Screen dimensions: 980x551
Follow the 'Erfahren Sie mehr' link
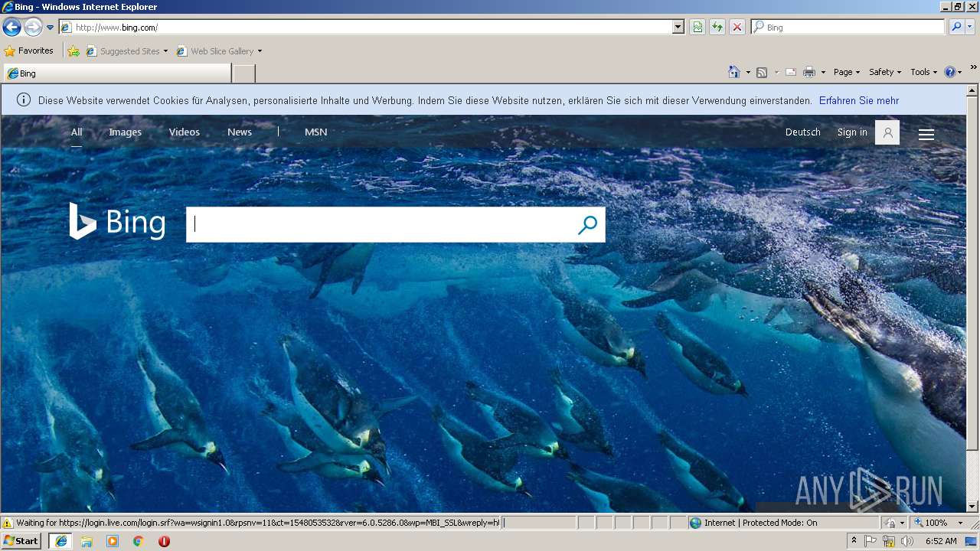(x=859, y=100)
